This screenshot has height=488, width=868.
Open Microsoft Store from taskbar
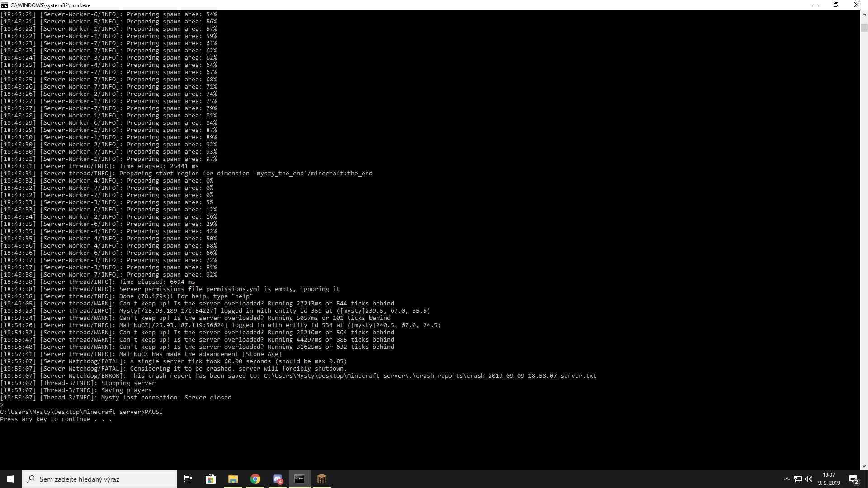211,479
